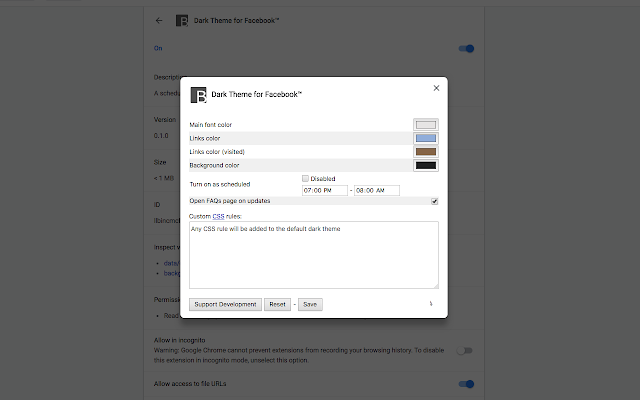Click the Background color label
Screen dimensions: 640x400
[214, 165]
